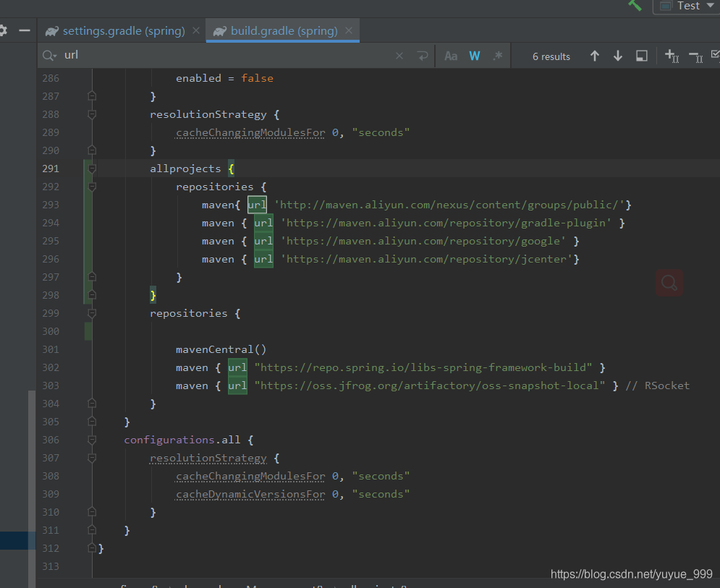Hide the side panel with minus icon

point(25,31)
